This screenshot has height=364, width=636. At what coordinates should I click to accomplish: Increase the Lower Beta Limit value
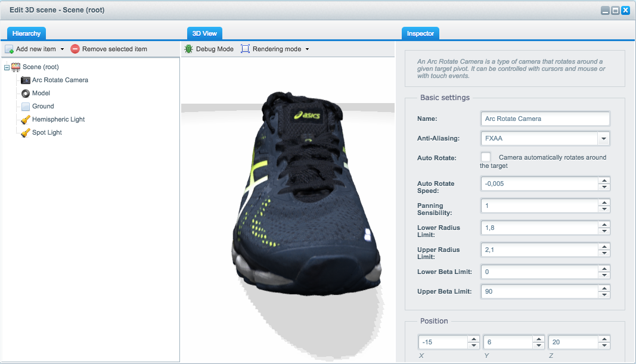604,269
